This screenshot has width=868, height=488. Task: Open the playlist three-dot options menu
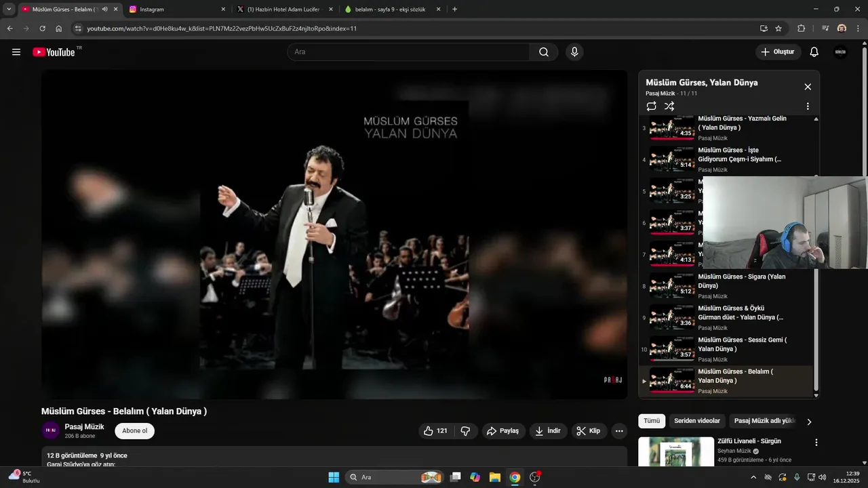point(808,106)
